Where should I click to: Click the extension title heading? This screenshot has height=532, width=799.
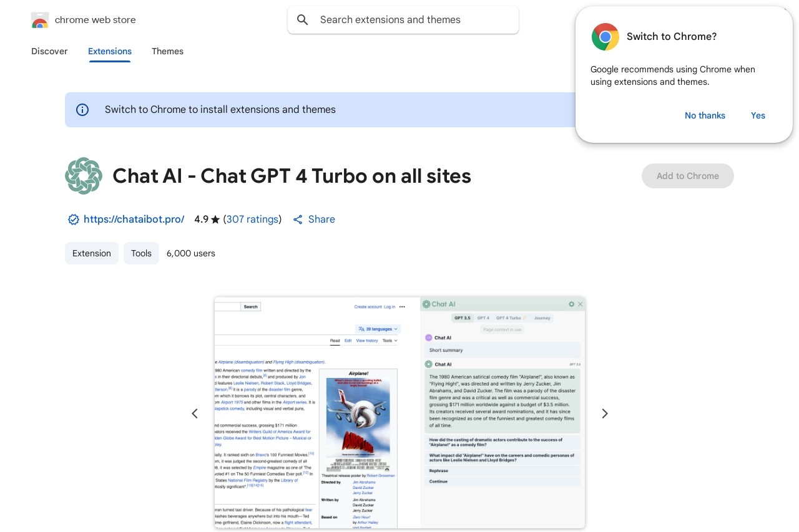(x=292, y=176)
